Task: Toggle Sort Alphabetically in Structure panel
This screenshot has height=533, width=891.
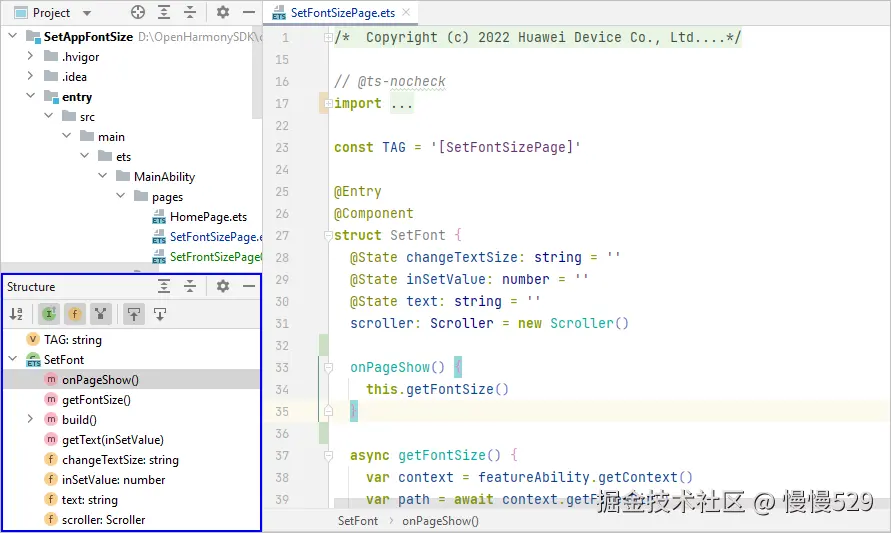Action: 16,314
